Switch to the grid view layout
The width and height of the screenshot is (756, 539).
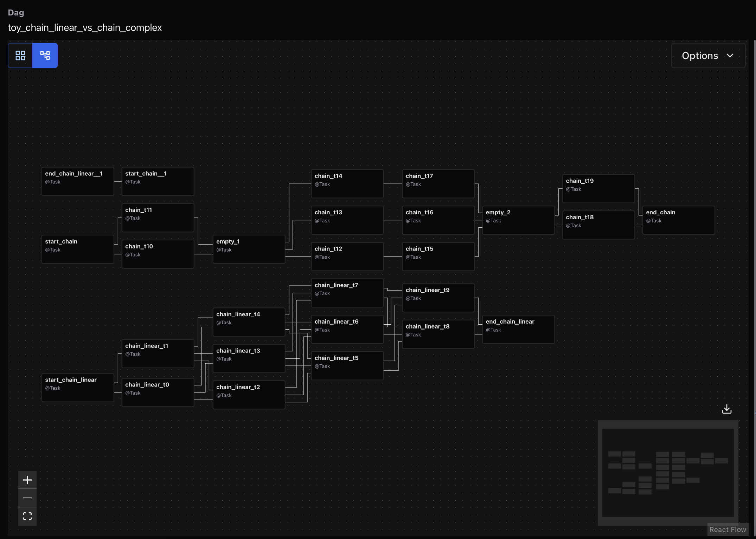(20, 55)
